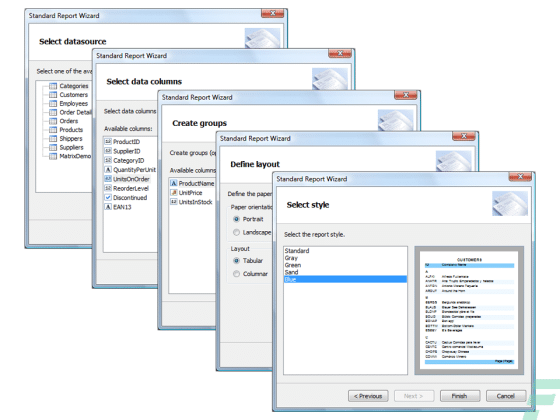This screenshot has width=560, height=420.
Task: Click the Employees table icon
Action: click(53, 104)
